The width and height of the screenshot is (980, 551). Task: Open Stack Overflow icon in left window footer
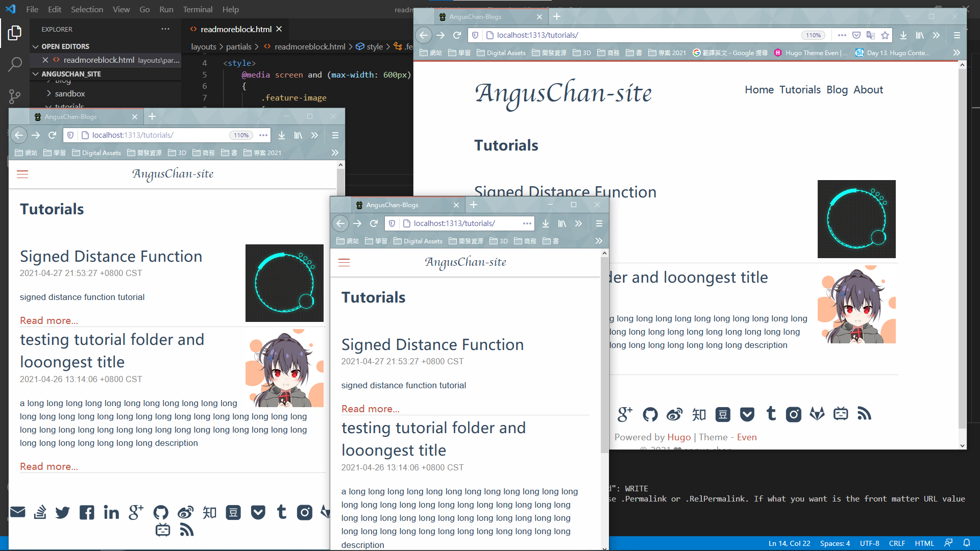click(40, 512)
